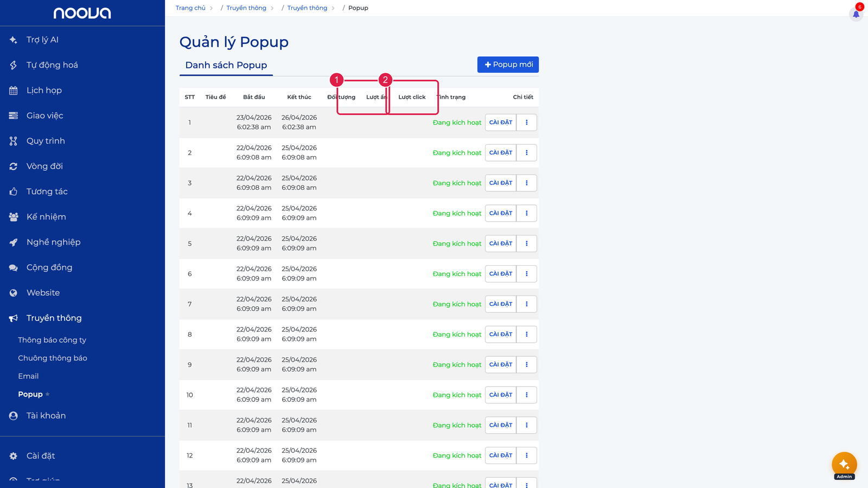Screen dimensions: 868x488
Task: Click the Kế nhiệm people icon
Action: 14,217
